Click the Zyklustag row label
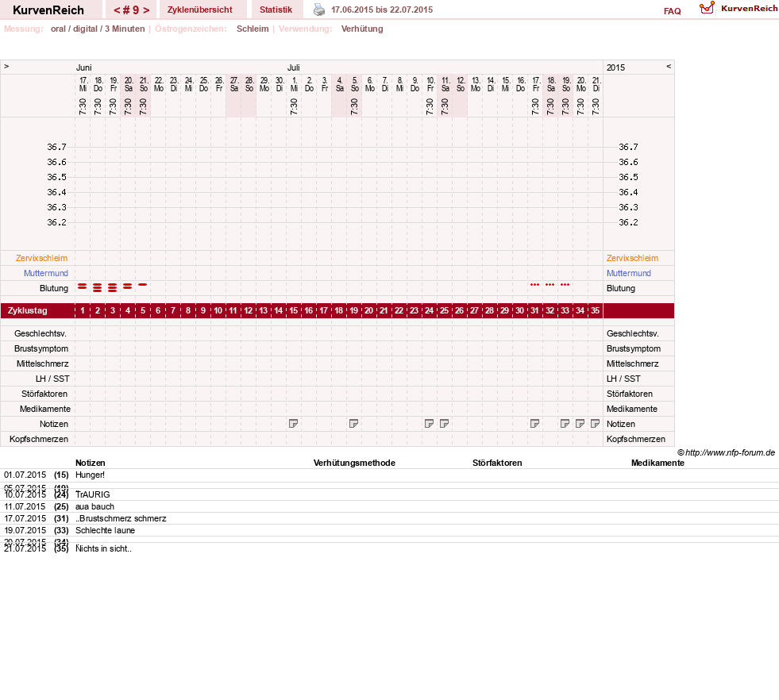 tap(28, 311)
